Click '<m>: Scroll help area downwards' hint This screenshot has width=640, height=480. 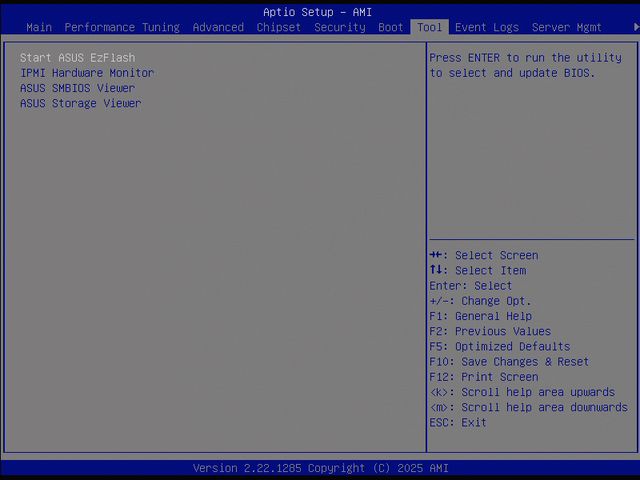(529, 407)
